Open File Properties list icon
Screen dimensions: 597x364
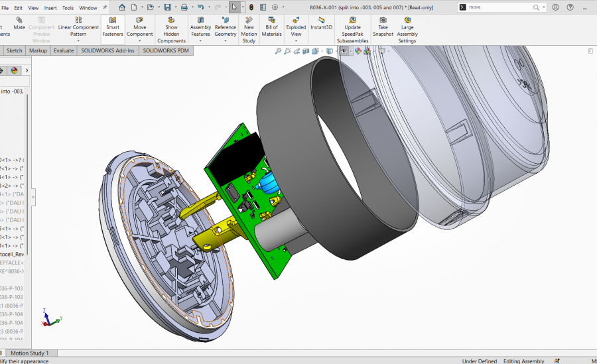(263, 7)
